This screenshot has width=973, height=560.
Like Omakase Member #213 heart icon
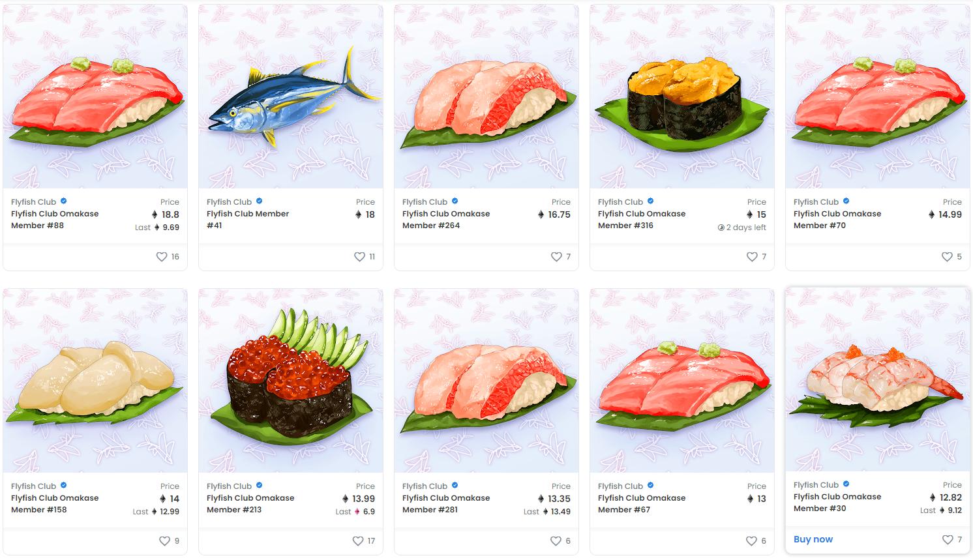click(358, 541)
